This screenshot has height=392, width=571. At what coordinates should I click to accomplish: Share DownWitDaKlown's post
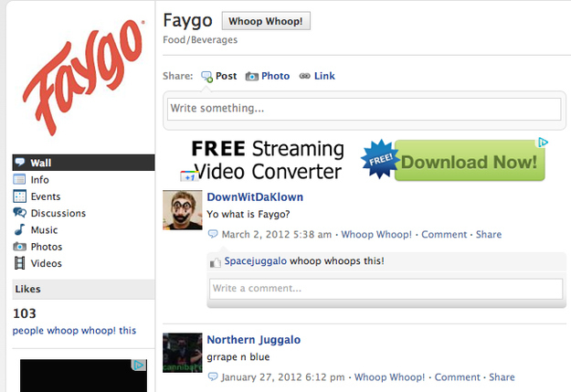coord(489,234)
